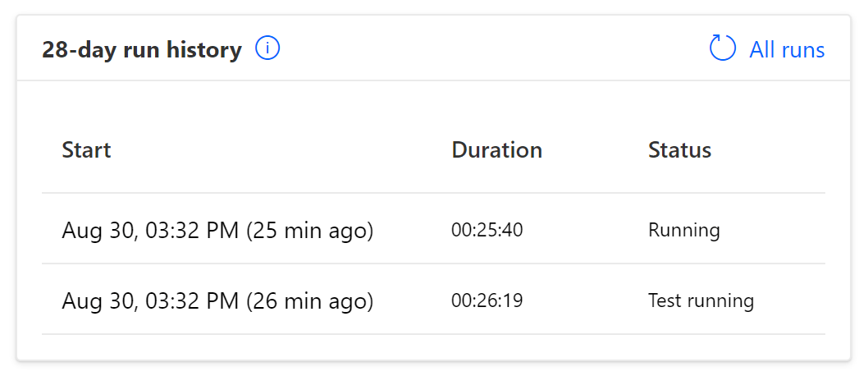This screenshot has width=868, height=376.
Task: Select the Start column header
Action: pos(86,150)
